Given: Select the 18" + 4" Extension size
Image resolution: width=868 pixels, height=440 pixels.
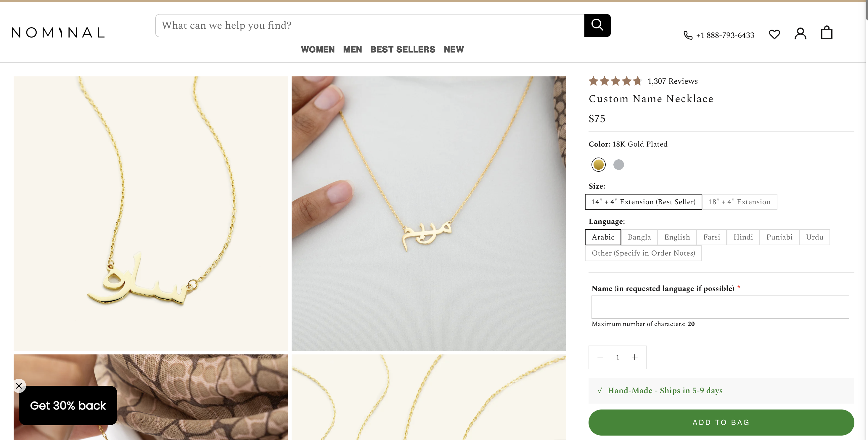Looking at the screenshot, I should pos(739,202).
